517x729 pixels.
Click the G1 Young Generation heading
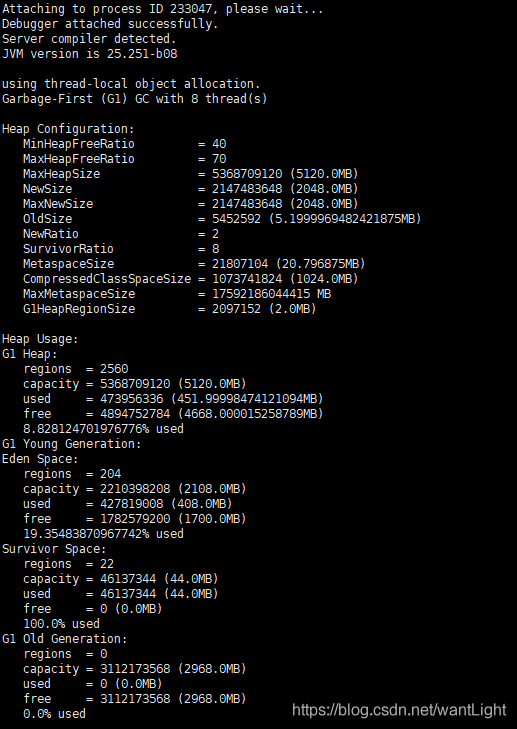point(72,444)
